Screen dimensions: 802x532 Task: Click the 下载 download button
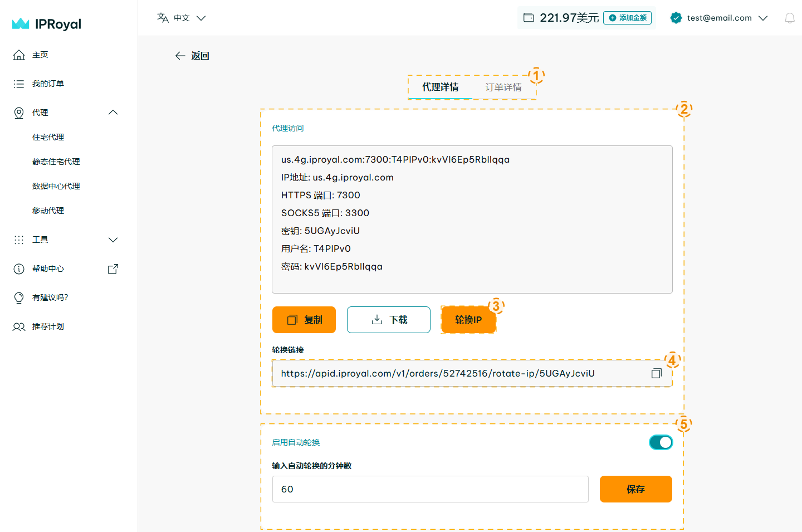point(388,320)
